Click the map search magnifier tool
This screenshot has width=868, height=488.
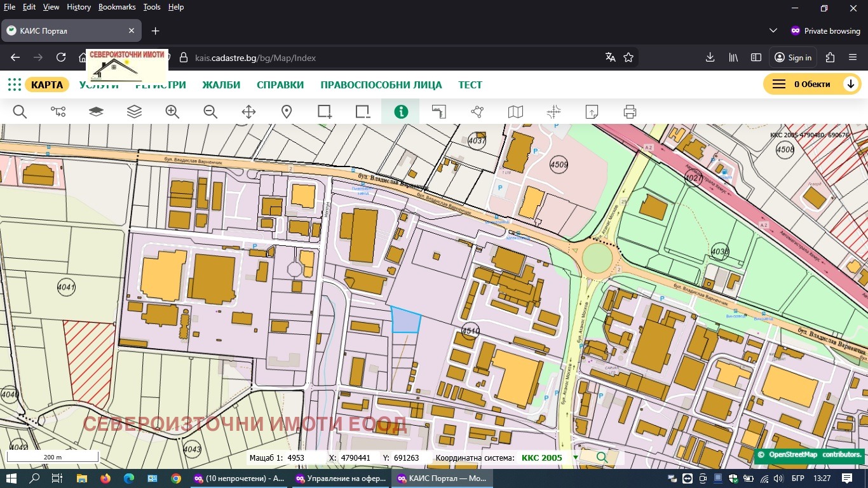(x=20, y=112)
